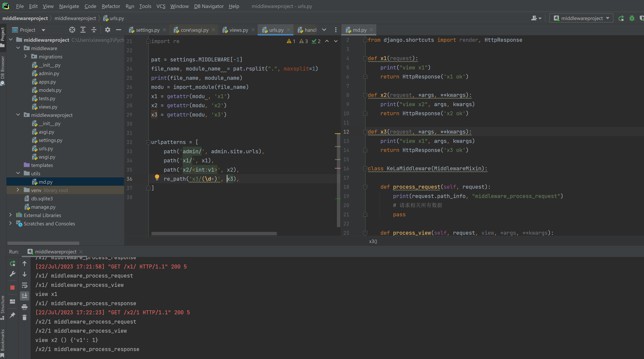Viewport: 644px width, 359px height.
Task: Open the DB Browser side tool window
Action: point(3,70)
